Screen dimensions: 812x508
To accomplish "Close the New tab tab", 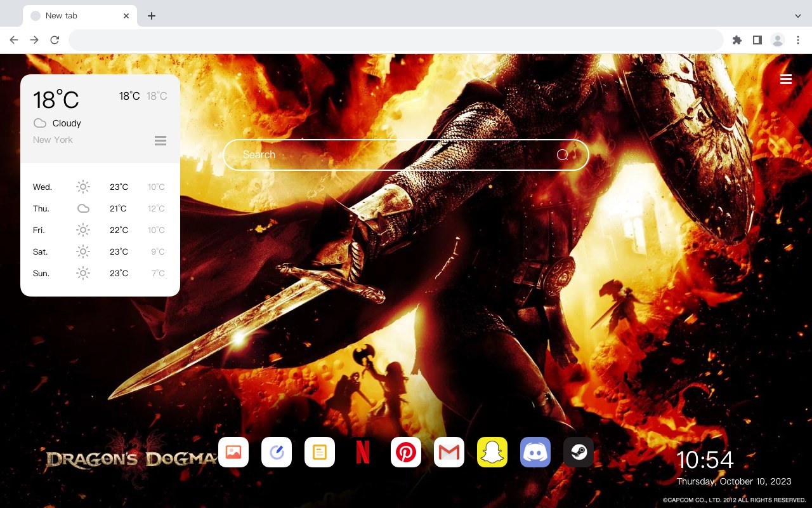I will (x=127, y=16).
